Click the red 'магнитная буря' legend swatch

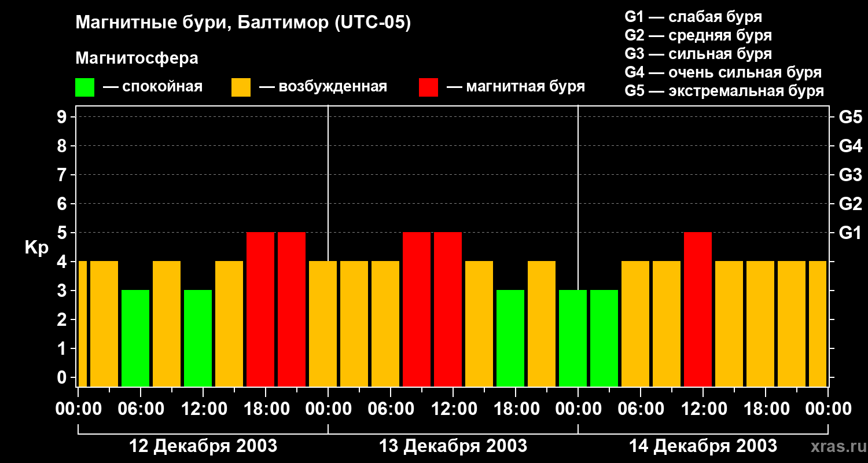point(428,87)
